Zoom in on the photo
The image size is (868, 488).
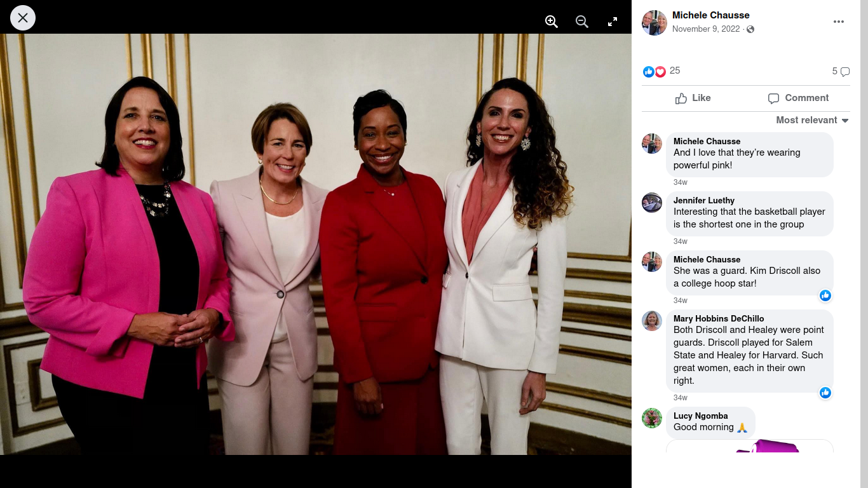(x=552, y=22)
